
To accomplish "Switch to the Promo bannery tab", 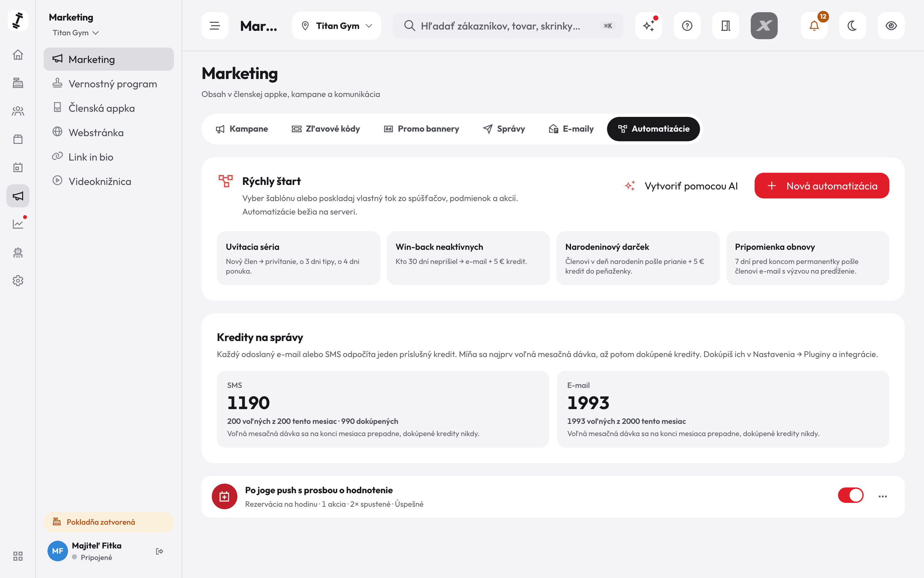I will tap(421, 129).
